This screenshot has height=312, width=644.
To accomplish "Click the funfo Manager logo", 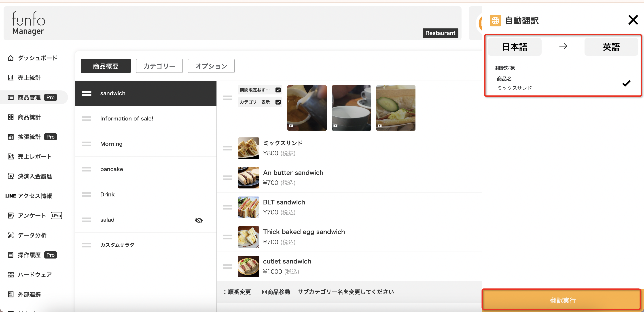I will coord(28,23).
